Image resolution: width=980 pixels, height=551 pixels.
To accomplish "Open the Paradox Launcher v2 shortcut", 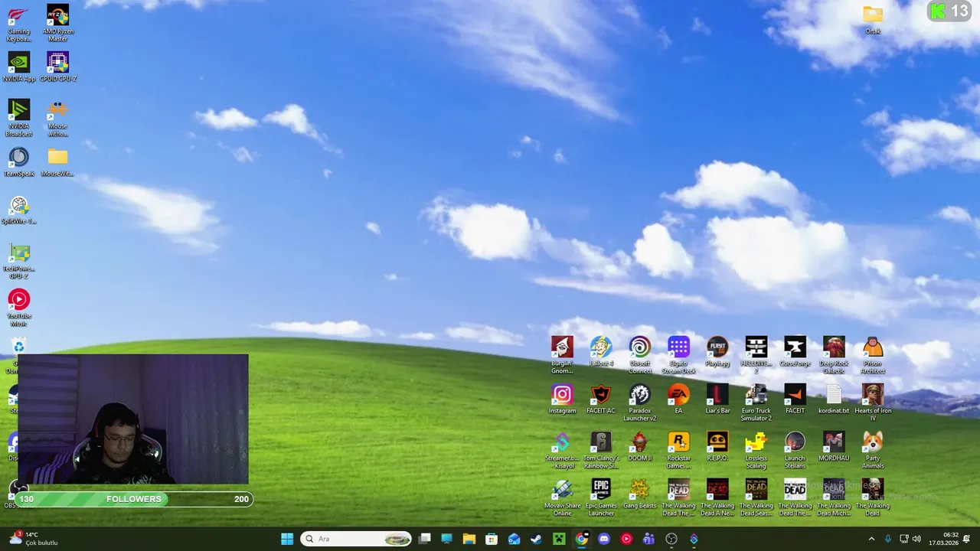I will click(x=640, y=403).
